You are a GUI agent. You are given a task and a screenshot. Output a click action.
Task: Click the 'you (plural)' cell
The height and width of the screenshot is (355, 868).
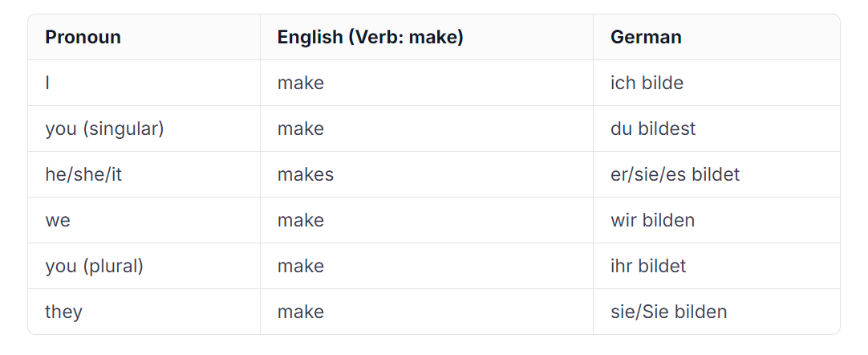(94, 267)
